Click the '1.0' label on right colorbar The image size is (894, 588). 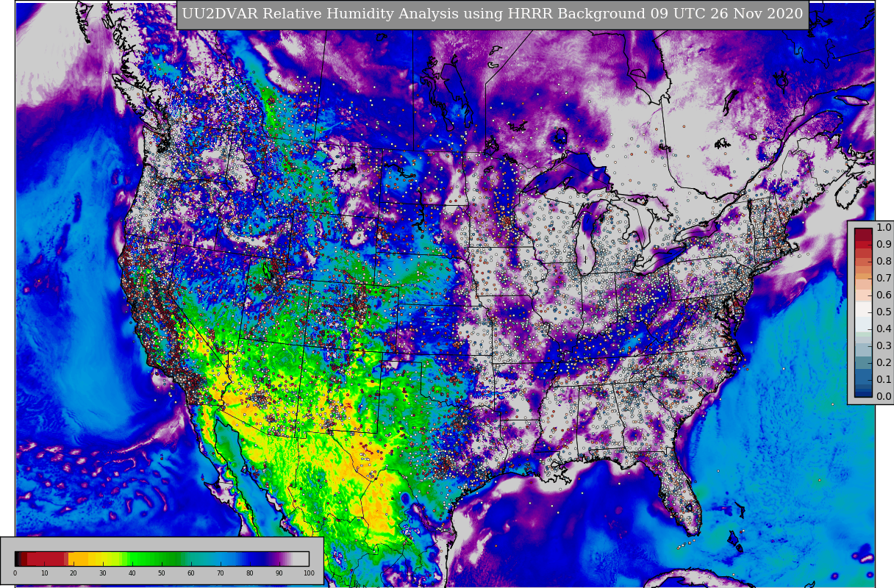pos(884,228)
